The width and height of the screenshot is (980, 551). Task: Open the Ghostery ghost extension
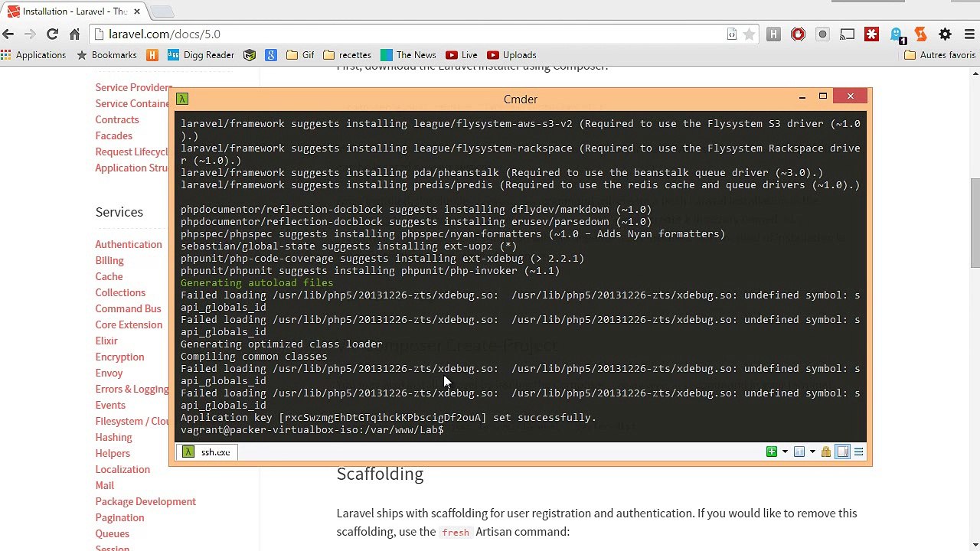pyautogui.click(x=897, y=34)
